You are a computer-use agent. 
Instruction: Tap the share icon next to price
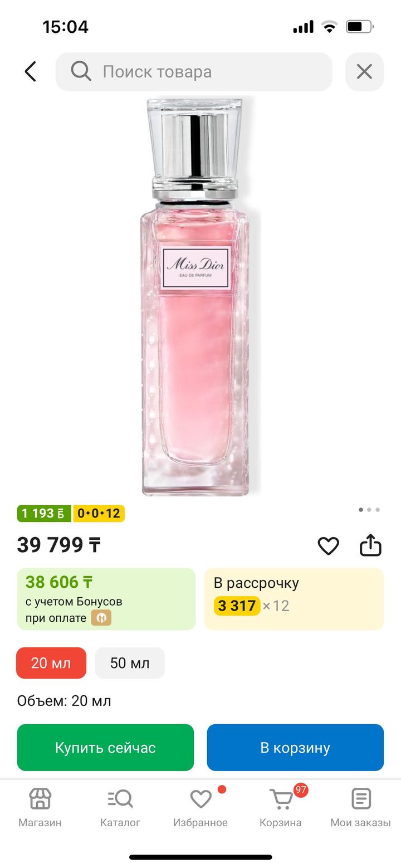click(x=370, y=545)
